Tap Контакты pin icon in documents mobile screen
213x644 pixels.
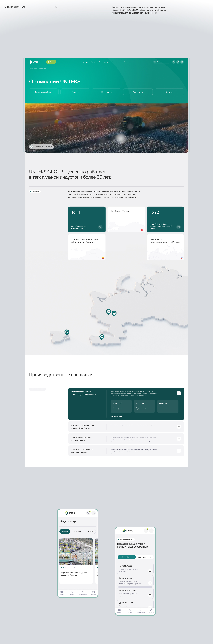coord(151,610)
